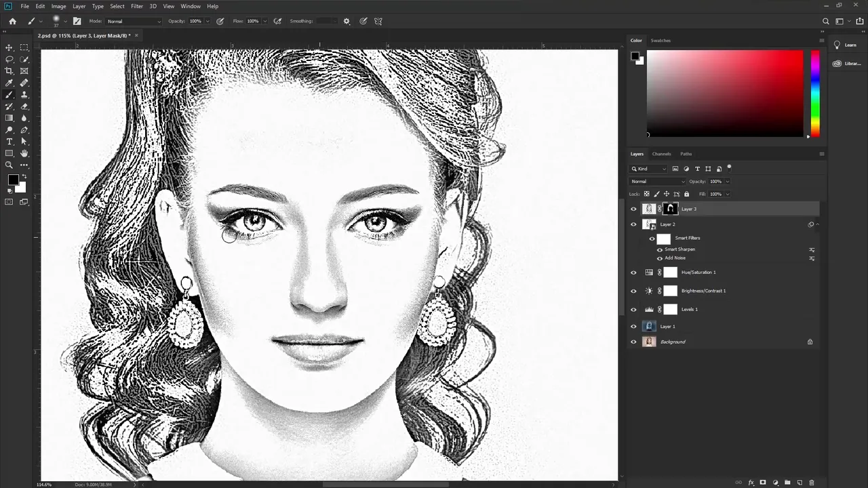The height and width of the screenshot is (488, 868).
Task: Click the Home button in options bar
Action: click(12, 21)
